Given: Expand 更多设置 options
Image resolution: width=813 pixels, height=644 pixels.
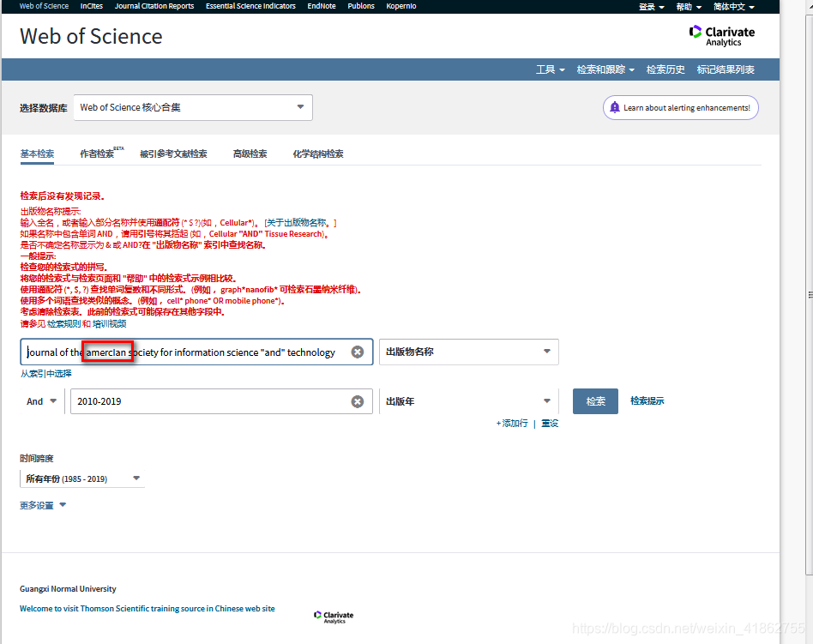Looking at the screenshot, I should 43,505.
